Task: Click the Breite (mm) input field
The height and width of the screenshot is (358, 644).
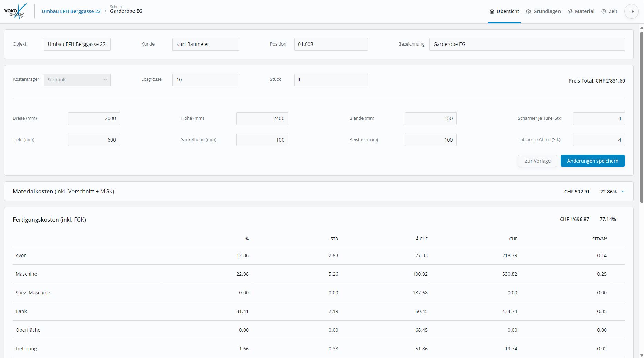Action: tap(94, 118)
